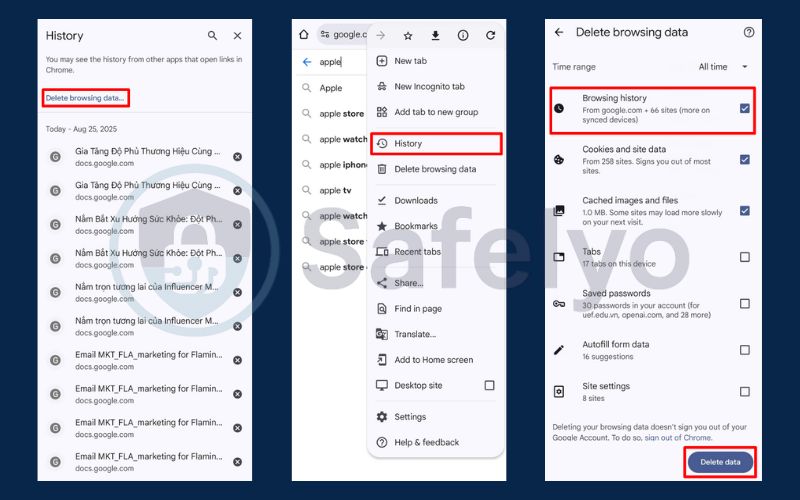Screen dimensions: 800x500
Task: Click the Cookies and site data icon
Action: [559, 160]
